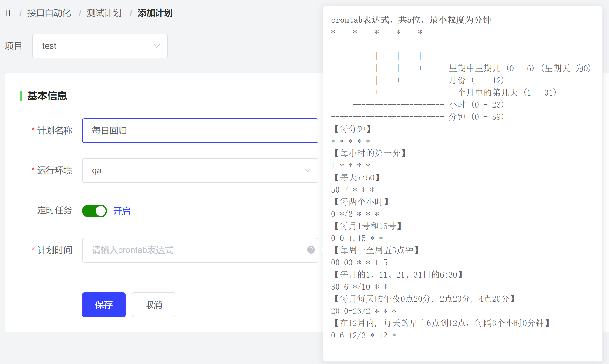Click the expression 0 0 1,15 * *
609x364 pixels.
pos(357,238)
